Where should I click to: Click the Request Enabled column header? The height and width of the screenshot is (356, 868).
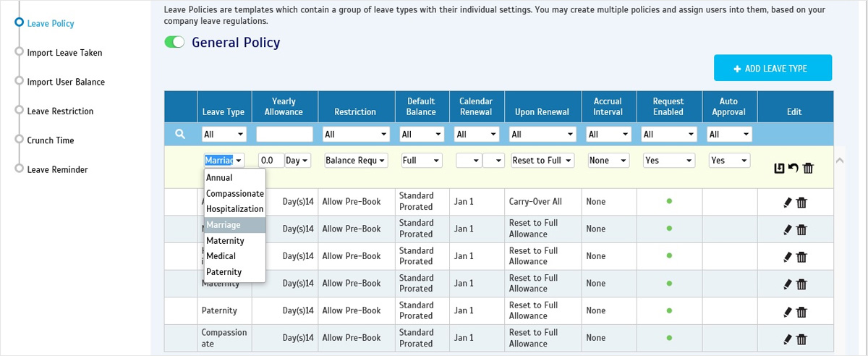668,106
